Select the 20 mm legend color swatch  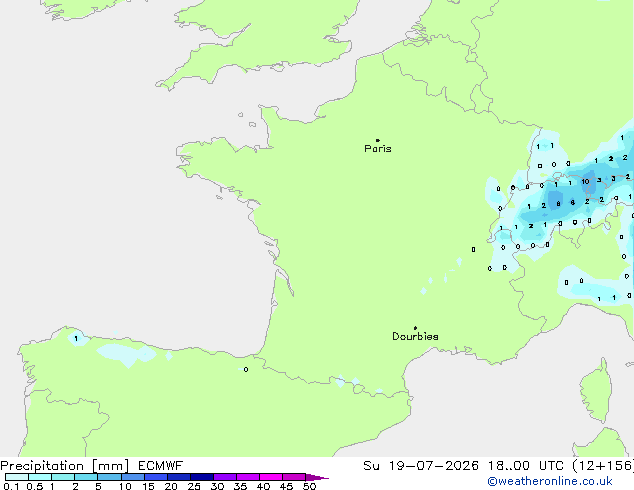tap(179, 477)
